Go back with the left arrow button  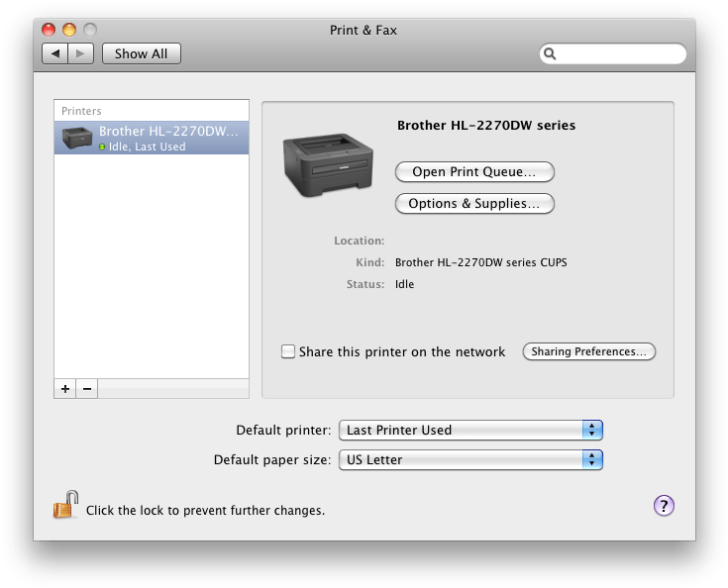pos(54,53)
